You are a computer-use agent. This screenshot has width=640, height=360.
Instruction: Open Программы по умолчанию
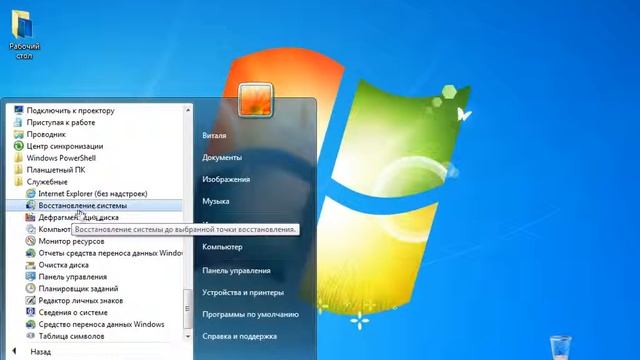(x=251, y=314)
